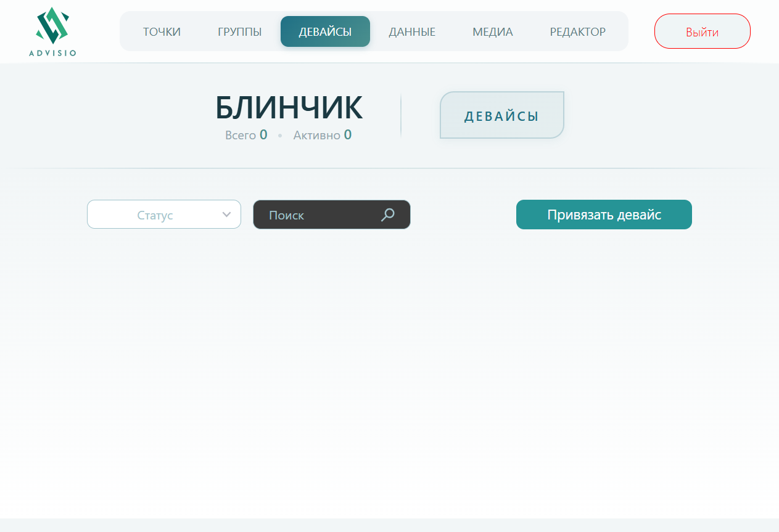Viewport: 779px width, 532px height.
Task: Go to the ДАННЫЕ tab
Action: click(x=411, y=31)
